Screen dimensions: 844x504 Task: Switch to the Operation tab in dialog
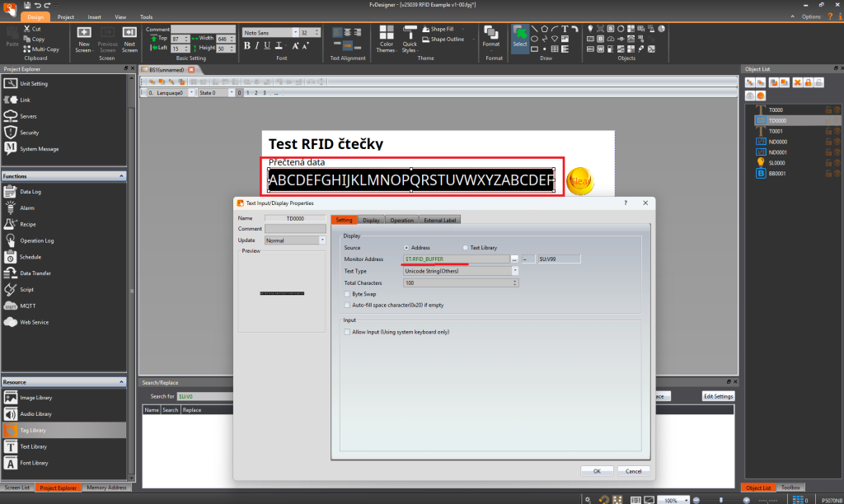(x=402, y=220)
